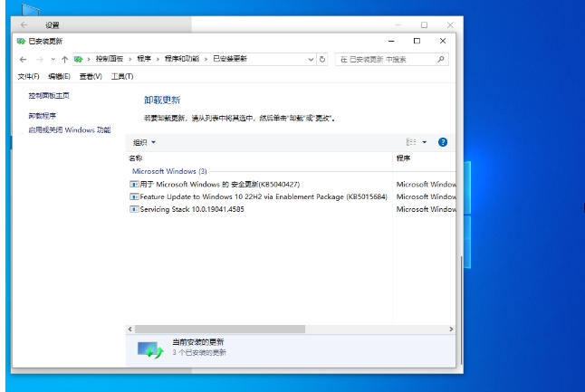Click the back arrow in Settings window
The image size is (585, 392).
24,25
